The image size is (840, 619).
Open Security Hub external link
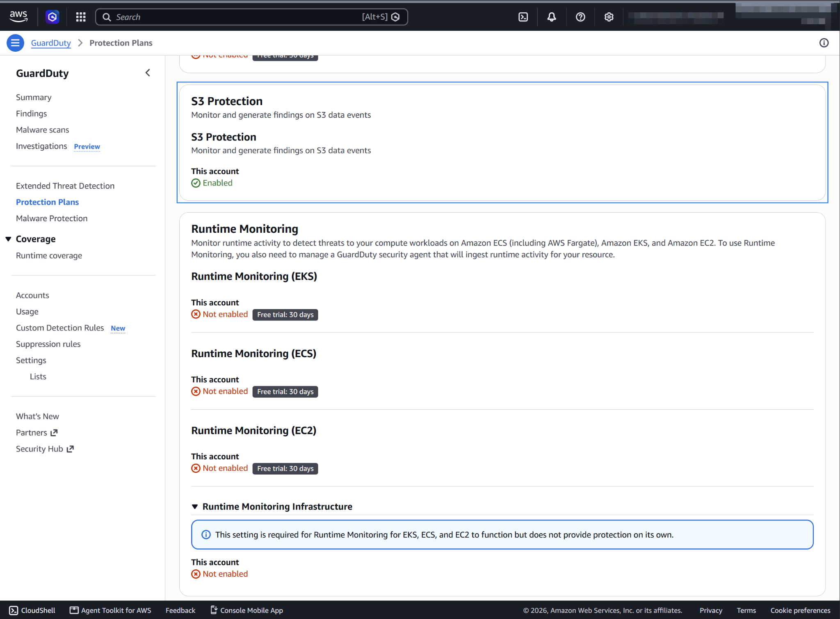point(45,449)
